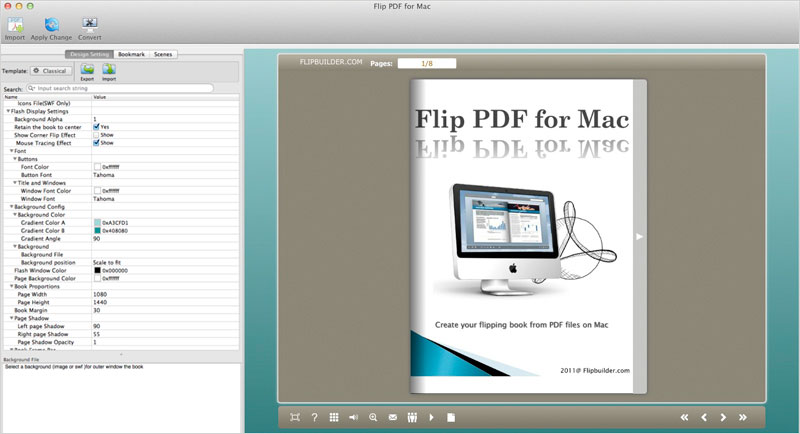This screenshot has height=434, width=800.
Task: Go to previous page arrow
Action: tap(704, 417)
